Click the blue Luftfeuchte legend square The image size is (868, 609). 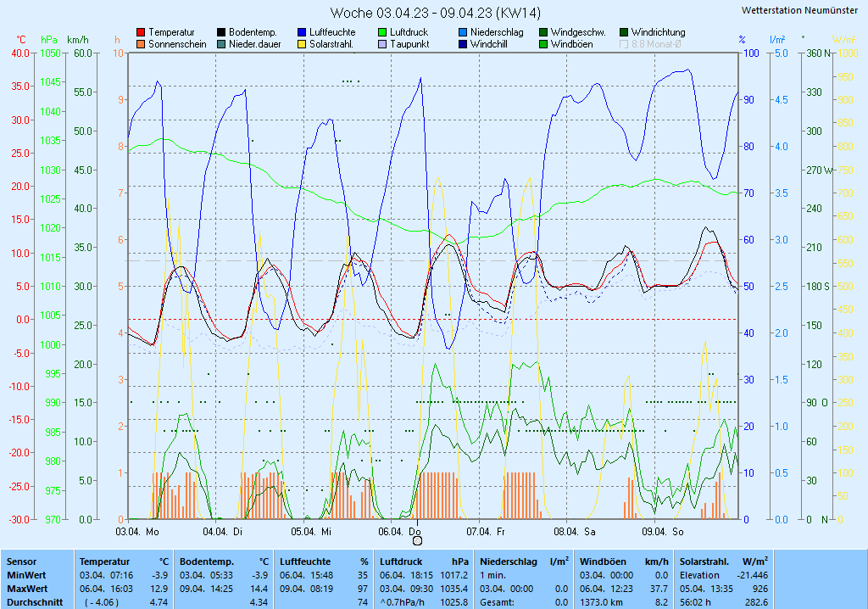(302, 32)
